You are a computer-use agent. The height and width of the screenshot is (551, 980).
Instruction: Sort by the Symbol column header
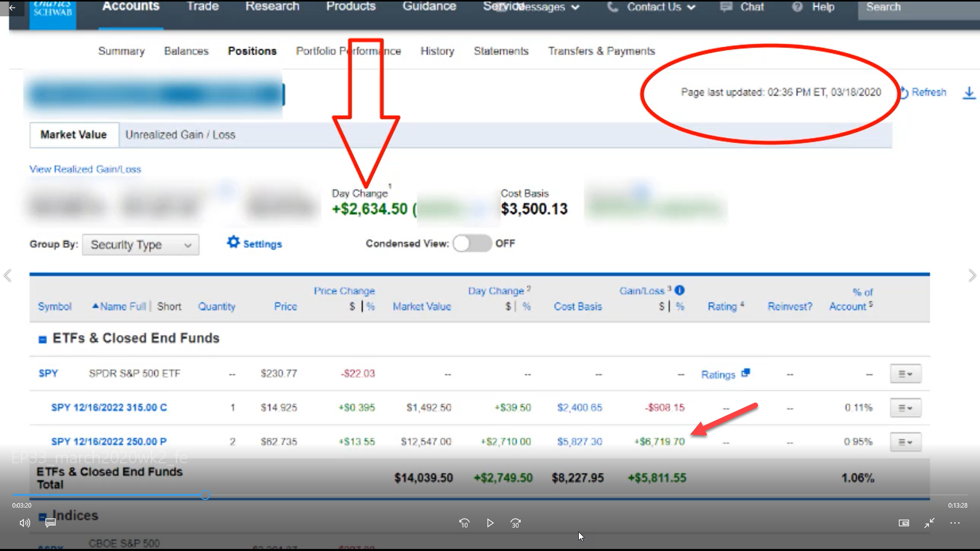(x=55, y=307)
